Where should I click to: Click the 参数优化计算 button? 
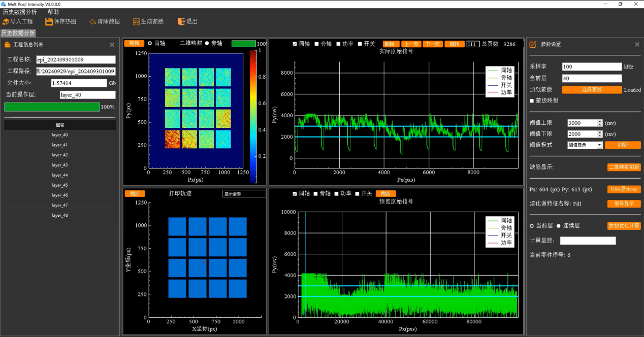[624, 226]
